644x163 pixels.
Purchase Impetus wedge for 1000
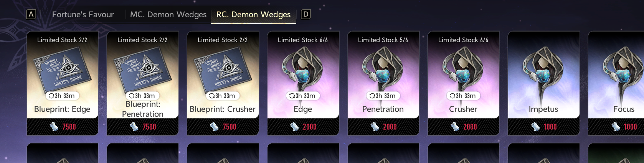(544, 126)
